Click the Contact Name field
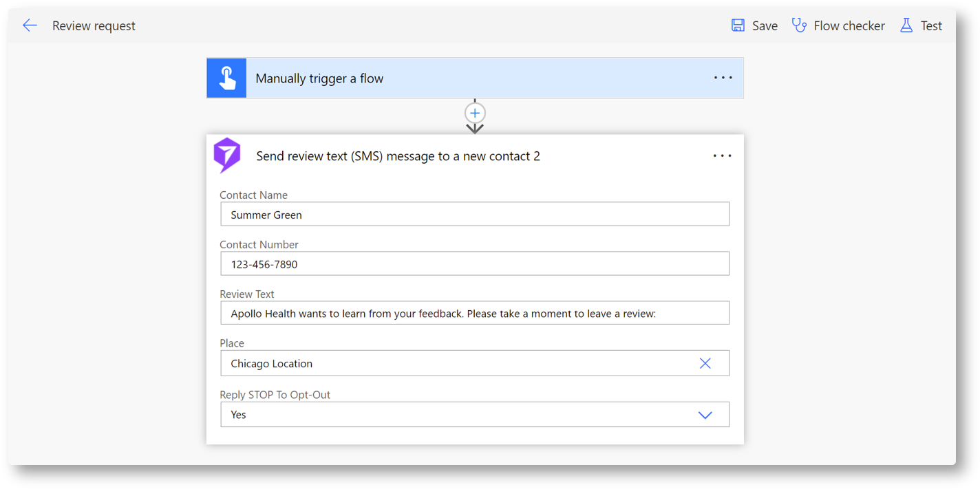The image size is (980, 489). tap(474, 215)
